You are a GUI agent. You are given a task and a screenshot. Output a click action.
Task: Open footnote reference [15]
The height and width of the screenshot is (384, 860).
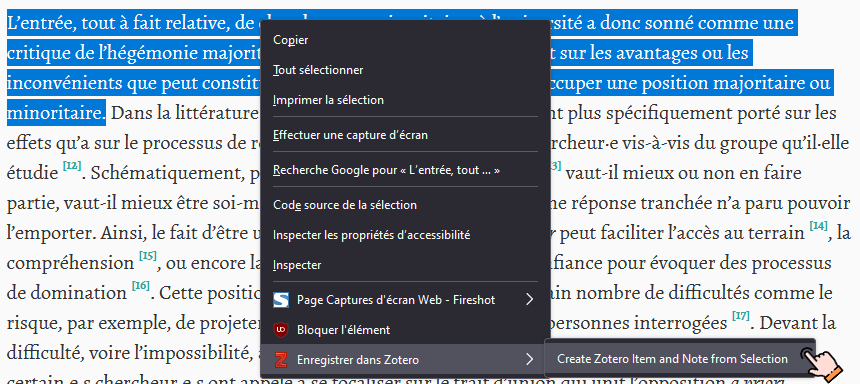[x=148, y=255]
